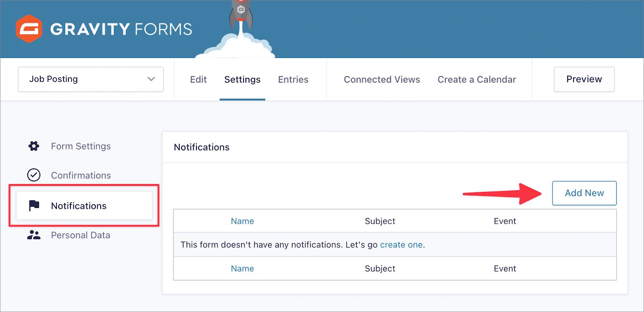Open Personal Data from the sidebar
This screenshot has width=644, height=312.
[80, 235]
